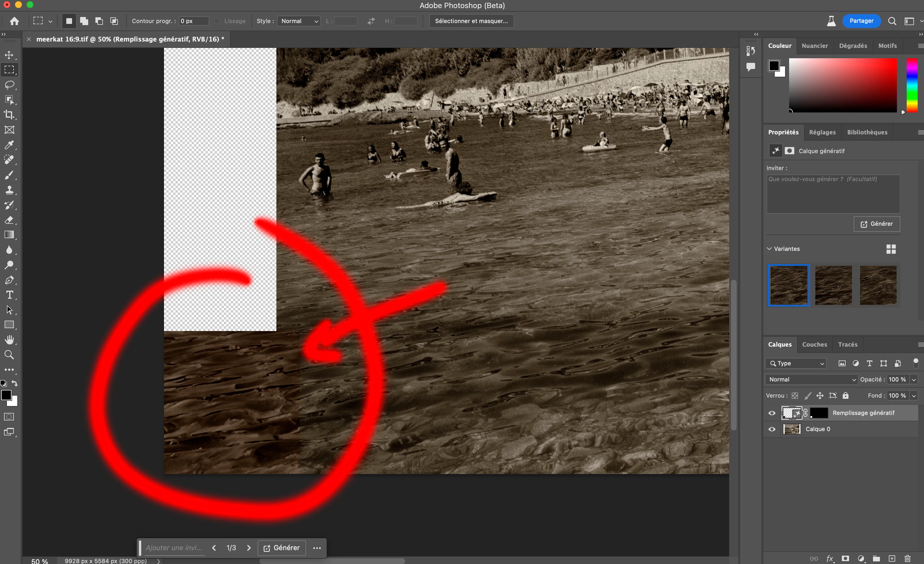Select the Hand tool
Image resolution: width=924 pixels, height=564 pixels.
[10, 340]
